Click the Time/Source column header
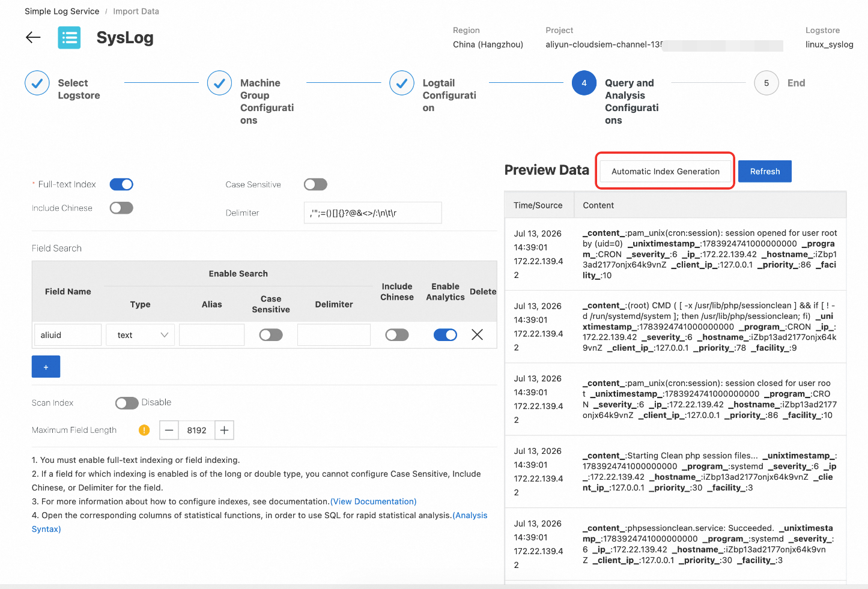Viewport: 868px width, 589px height. (538, 205)
